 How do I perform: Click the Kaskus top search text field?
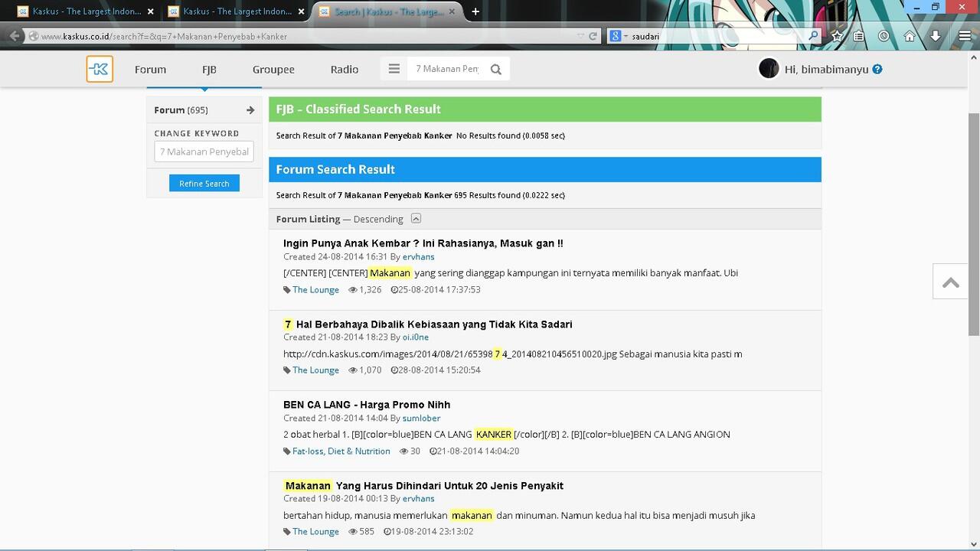447,69
